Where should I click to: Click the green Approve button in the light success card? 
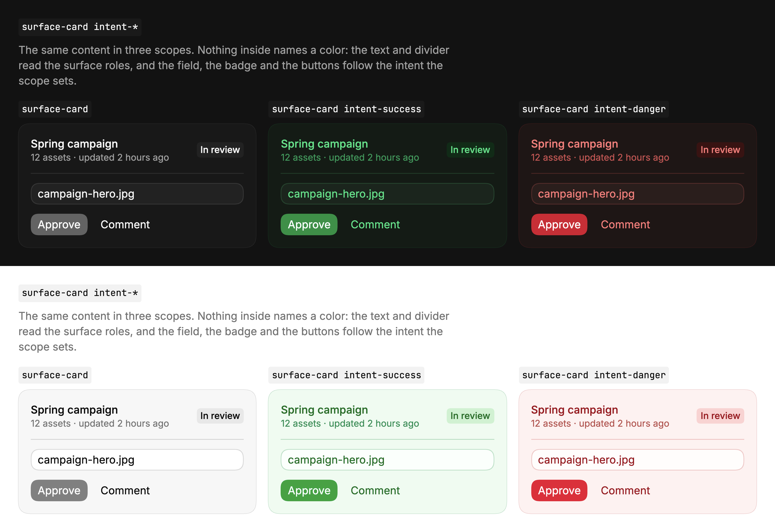click(x=309, y=490)
